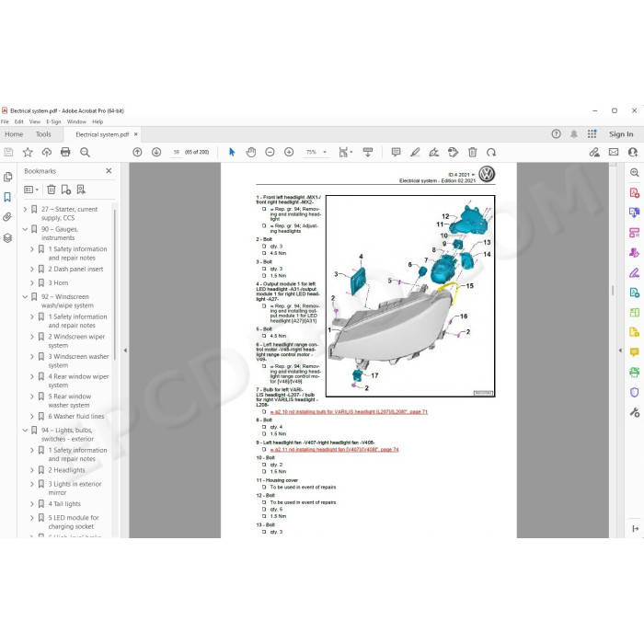644x644 pixels.
Task: Go to previous page arrow
Action: 137,153
